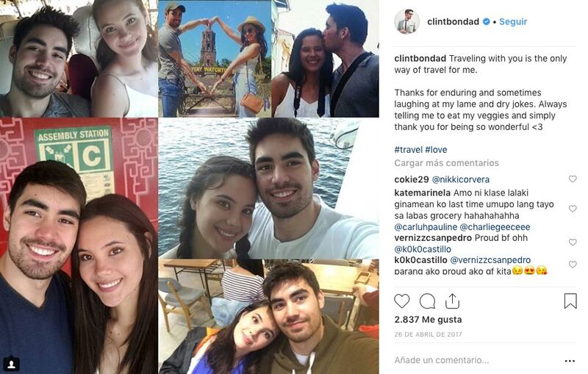Open the three-dot more options menu

[x=570, y=361]
